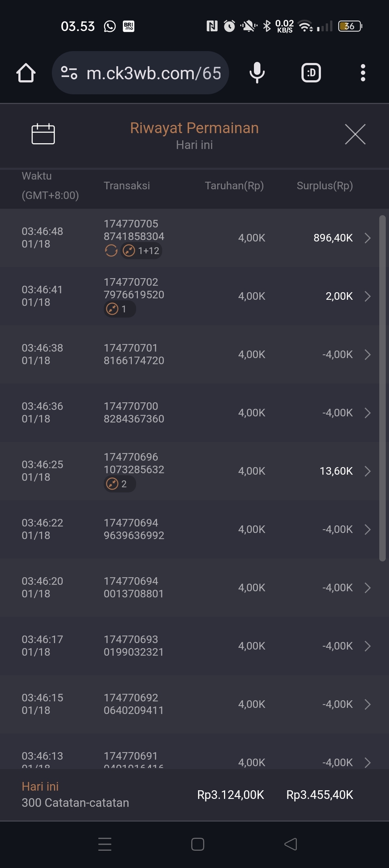This screenshot has width=389, height=868.
Task: Expand the 896,40K surplus transaction details
Action: [x=367, y=238]
